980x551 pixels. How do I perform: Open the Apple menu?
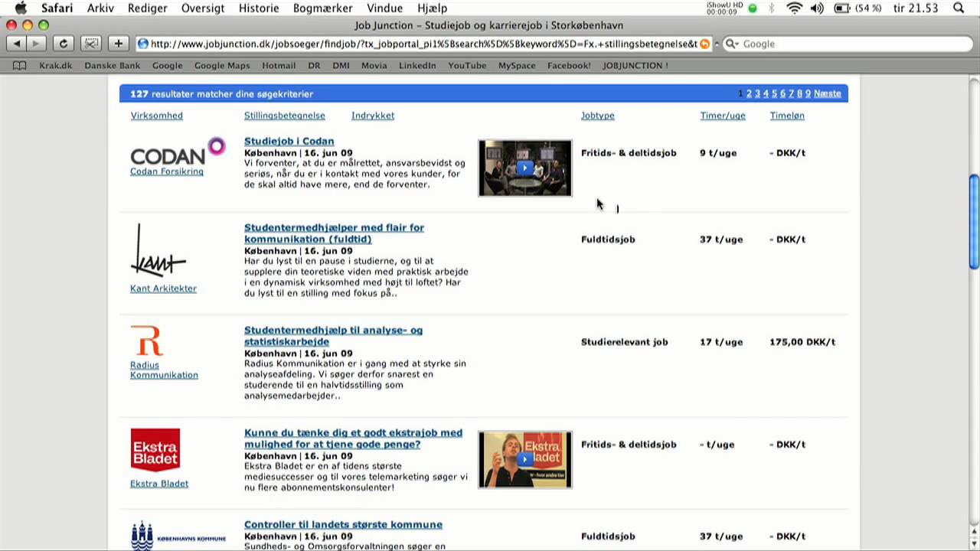(x=21, y=8)
